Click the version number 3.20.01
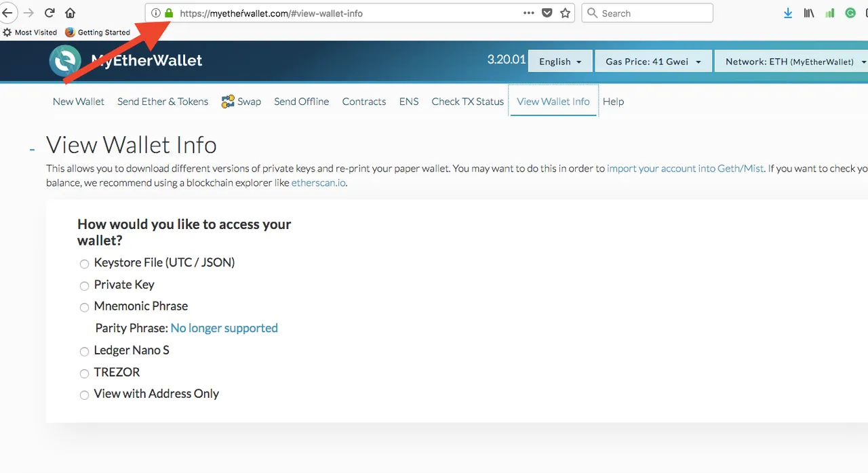The height and width of the screenshot is (473, 868). tap(506, 60)
